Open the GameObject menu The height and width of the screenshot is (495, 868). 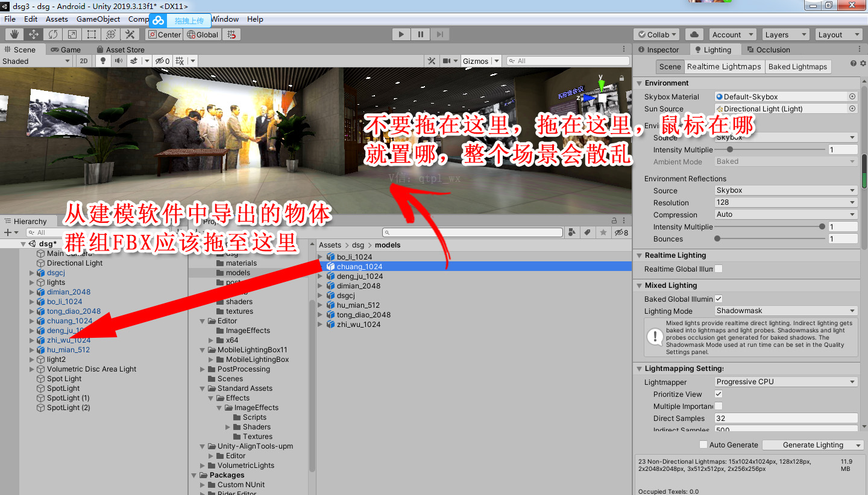(98, 19)
